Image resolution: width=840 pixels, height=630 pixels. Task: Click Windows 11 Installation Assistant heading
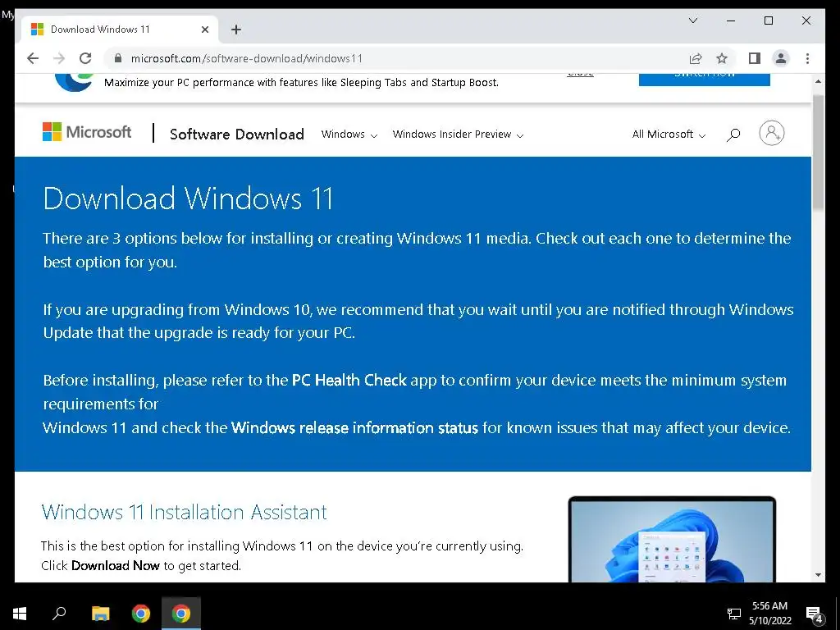185,512
